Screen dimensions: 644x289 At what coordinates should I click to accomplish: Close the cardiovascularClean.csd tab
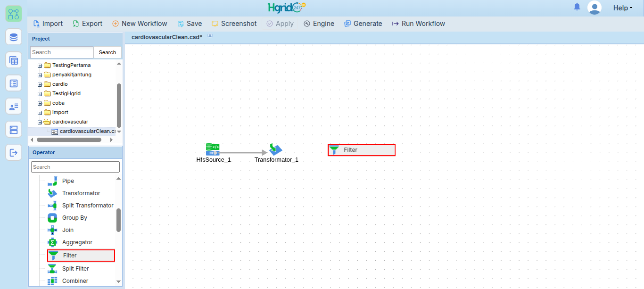[x=210, y=35]
